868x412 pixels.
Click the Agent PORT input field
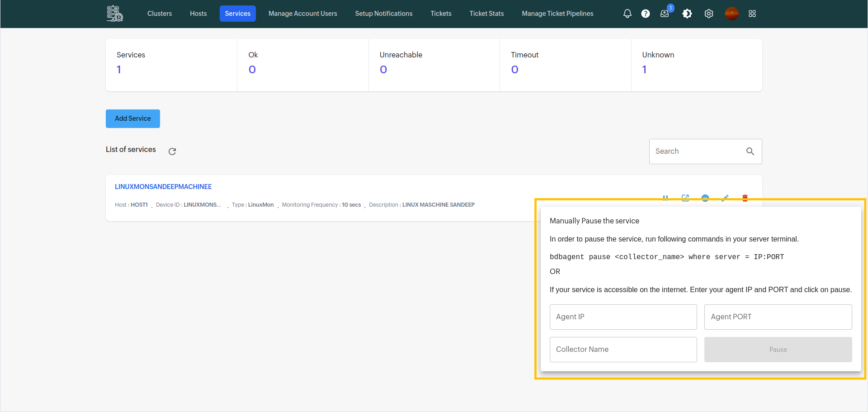pos(778,317)
